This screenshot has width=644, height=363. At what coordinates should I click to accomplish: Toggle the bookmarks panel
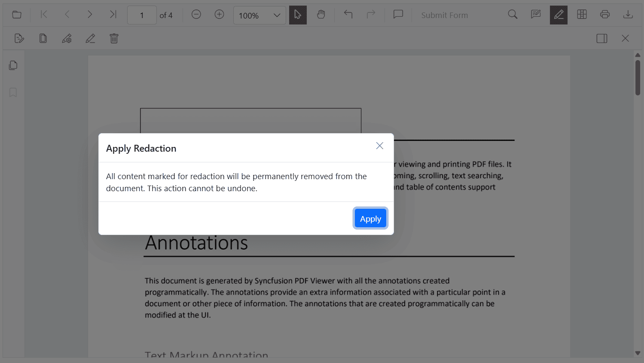13,92
